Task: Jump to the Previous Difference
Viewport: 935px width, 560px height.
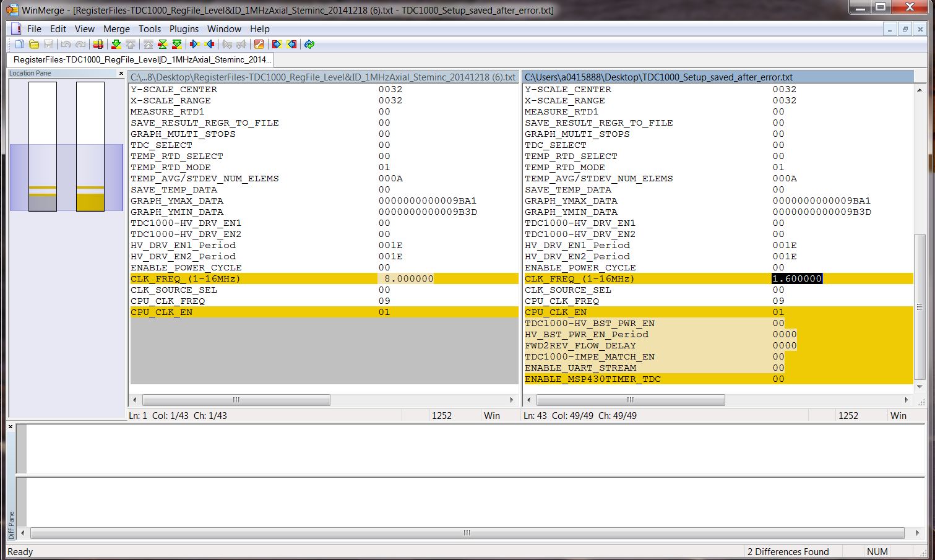Action: tap(131, 44)
